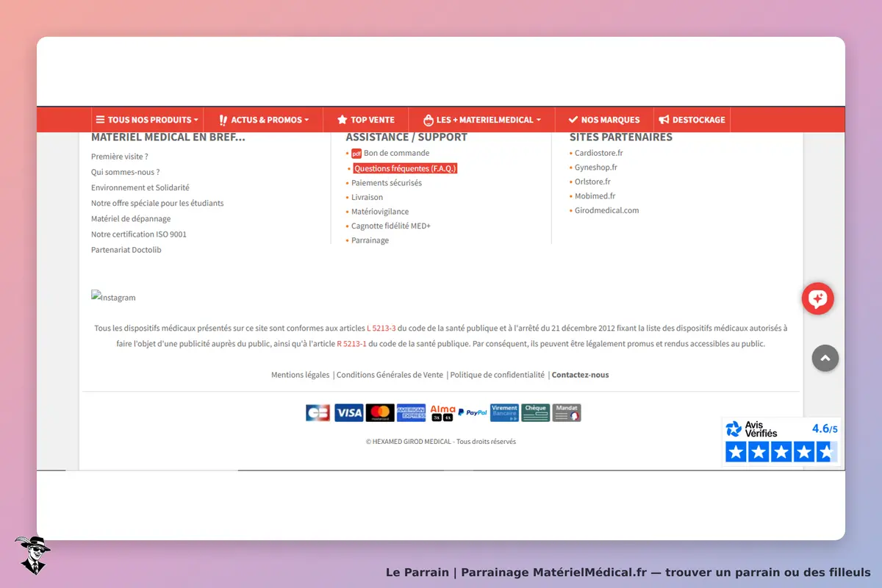Open Cagnotte fidélité MED+ link
The width and height of the screenshot is (882, 588).
point(391,226)
